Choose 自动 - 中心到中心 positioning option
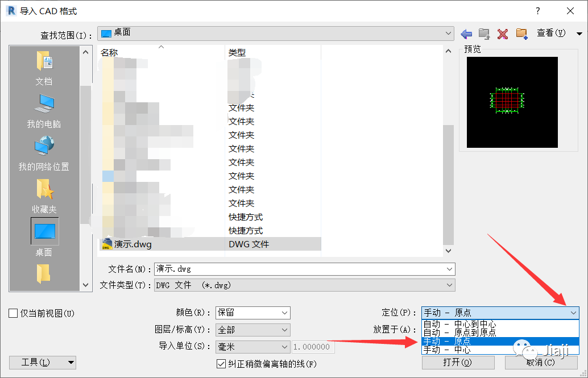The height and width of the screenshot is (378, 588). click(500, 324)
